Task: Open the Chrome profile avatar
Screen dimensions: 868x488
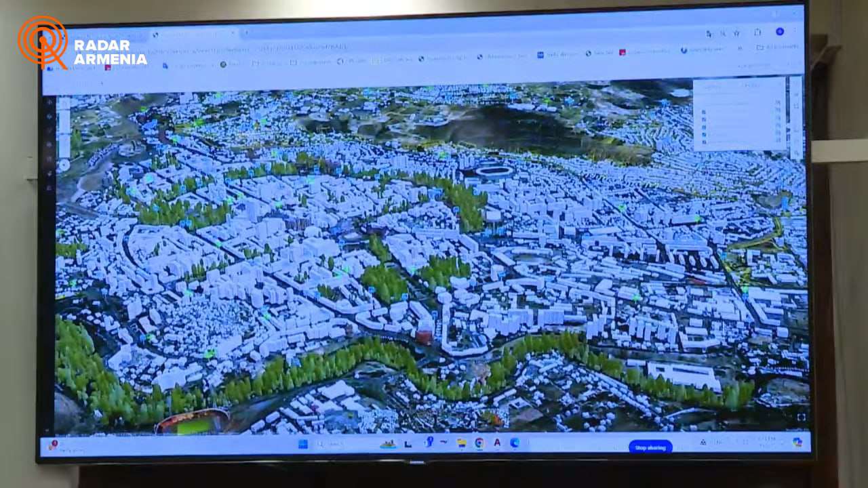Action: point(780,32)
